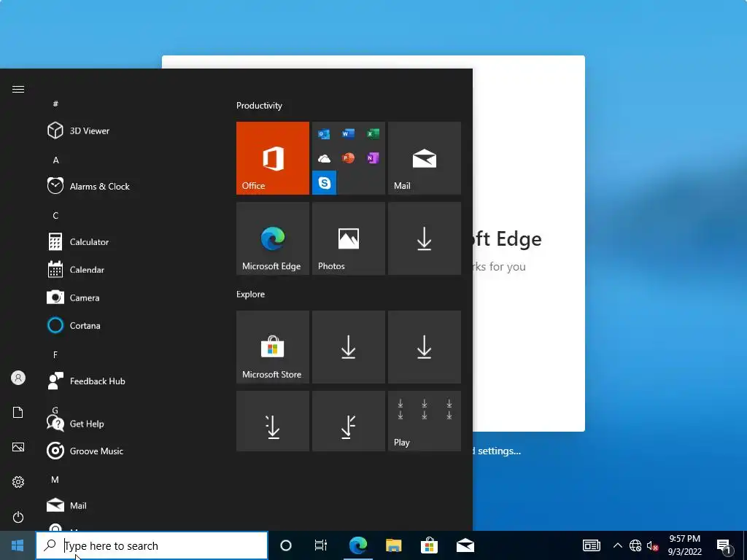Click the OneDrive icon in Office folder tile

point(324,158)
